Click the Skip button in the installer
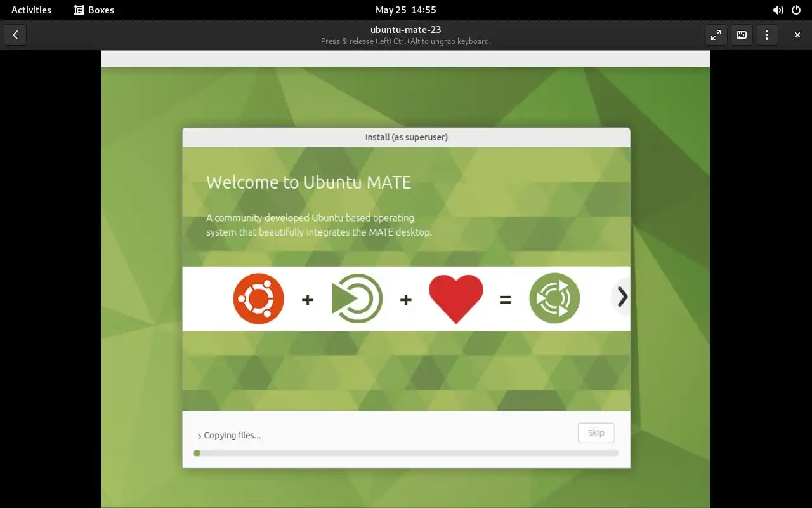 (596, 433)
